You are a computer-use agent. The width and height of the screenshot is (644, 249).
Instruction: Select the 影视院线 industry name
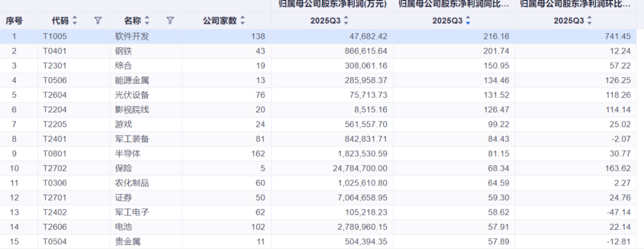[132, 110]
